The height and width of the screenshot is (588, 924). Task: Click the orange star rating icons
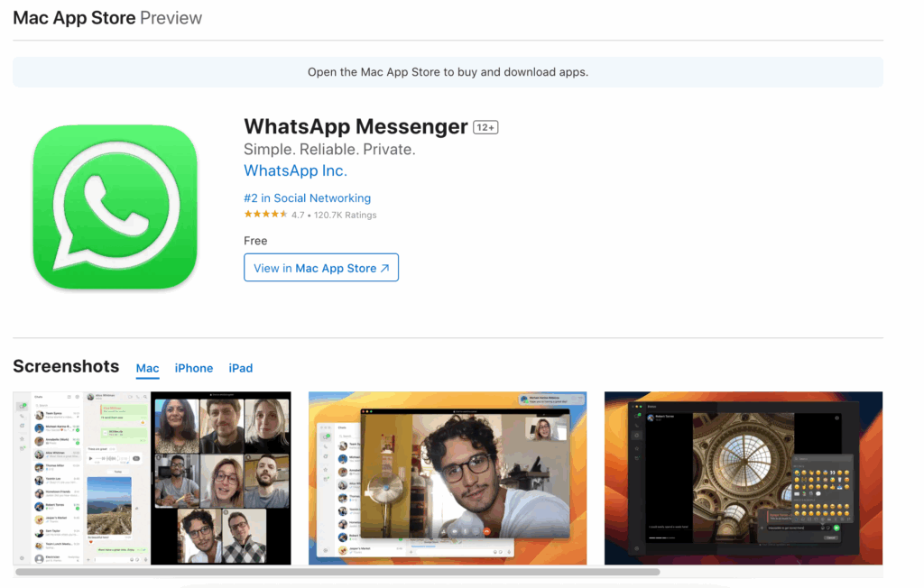[265, 215]
